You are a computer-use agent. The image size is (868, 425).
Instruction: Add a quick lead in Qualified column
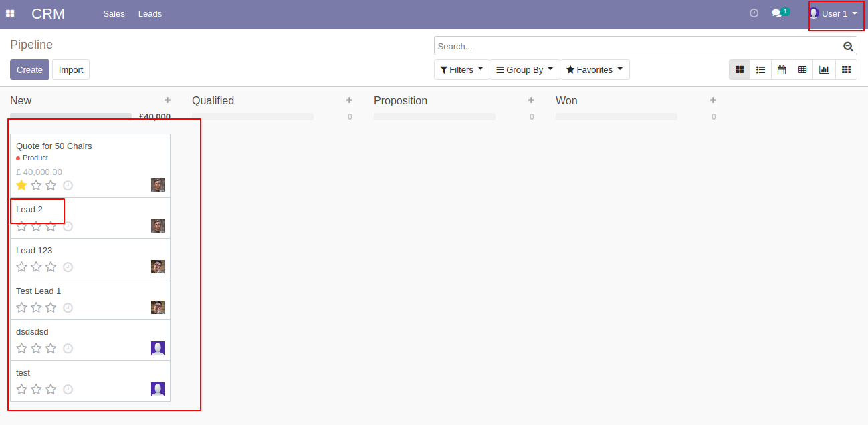(349, 100)
